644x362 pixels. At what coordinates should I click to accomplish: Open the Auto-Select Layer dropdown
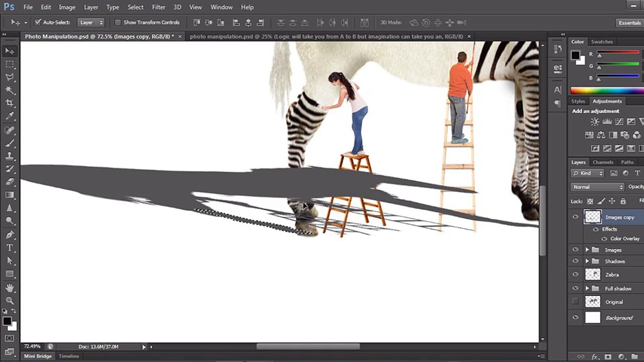coord(91,23)
